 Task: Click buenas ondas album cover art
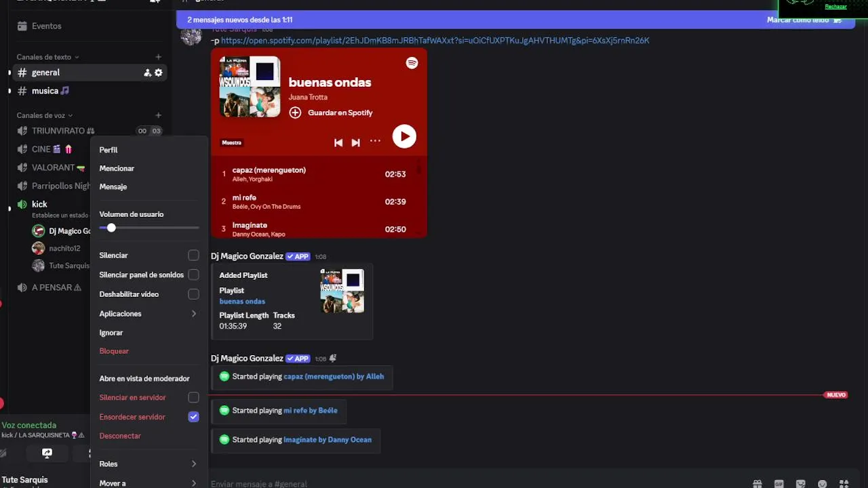[x=250, y=87]
